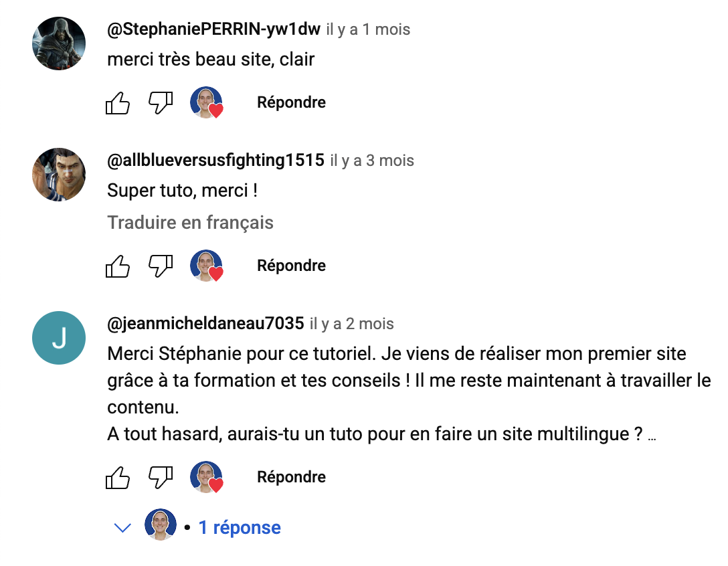728x566 pixels.
Task: Like StephaniePERRIN's comment with thumbs up
Action: pos(118,103)
